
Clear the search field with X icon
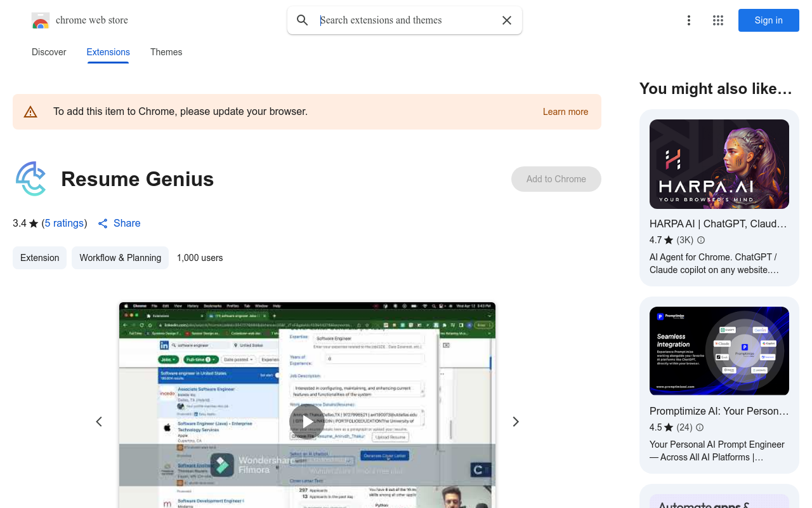point(507,20)
